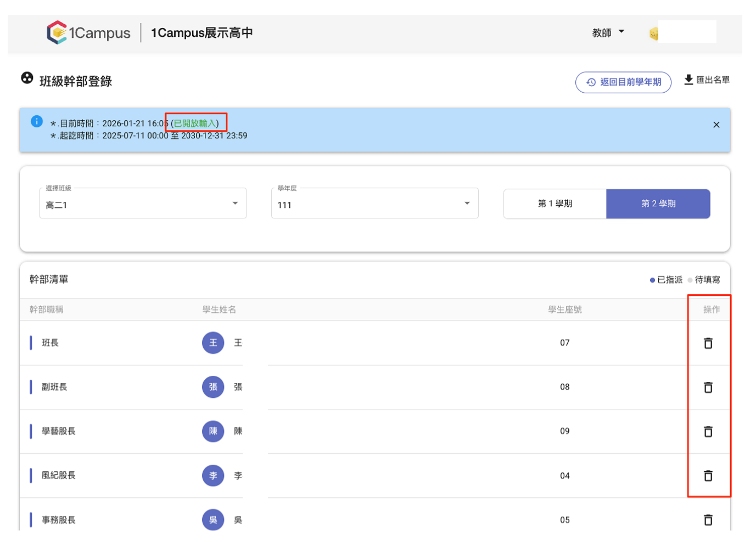This screenshot has height=541, width=756.
Task: Click the blue info icon in banner
Action: (37, 121)
